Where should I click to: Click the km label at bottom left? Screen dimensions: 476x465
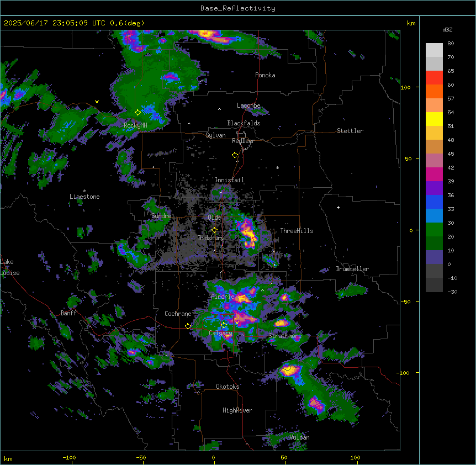(x=8, y=458)
